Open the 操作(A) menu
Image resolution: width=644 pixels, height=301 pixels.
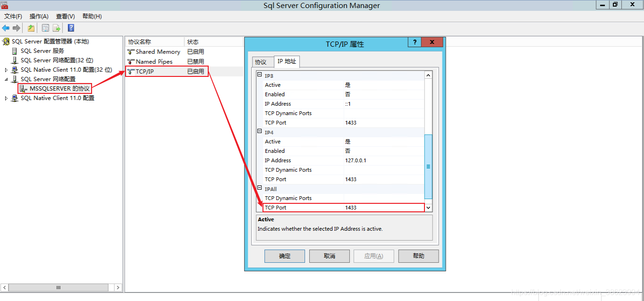click(x=39, y=17)
